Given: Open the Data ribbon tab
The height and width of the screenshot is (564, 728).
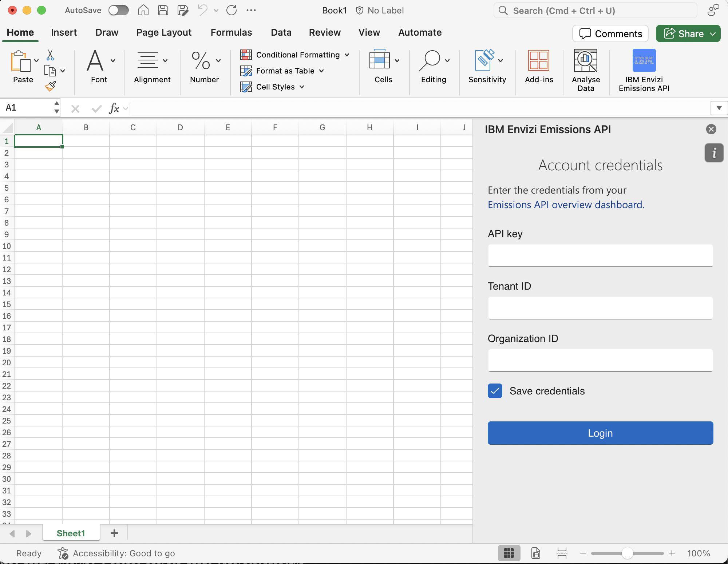Looking at the screenshot, I should pyautogui.click(x=281, y=32).
